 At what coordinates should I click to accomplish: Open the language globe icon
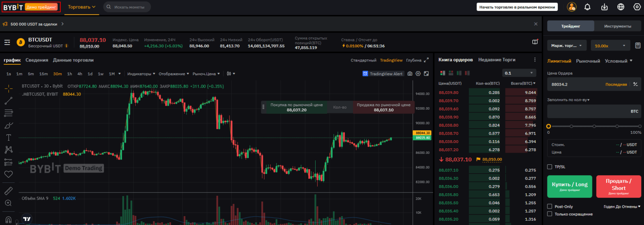click(x=621, y=7)
